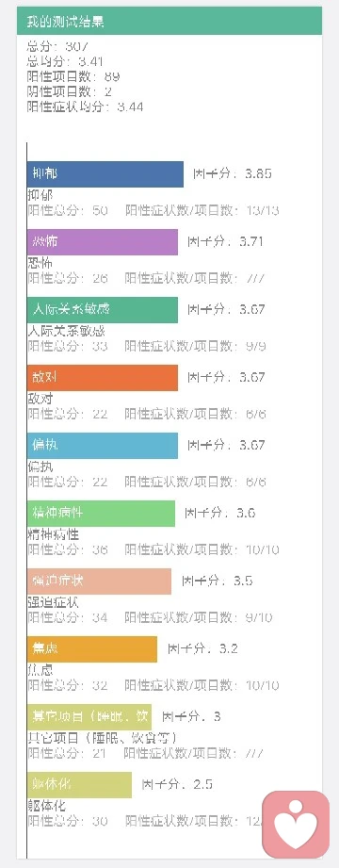Screen dimensions: 339x868
Task: Click the 我的测试结果 header
Action: pos(169,21)
